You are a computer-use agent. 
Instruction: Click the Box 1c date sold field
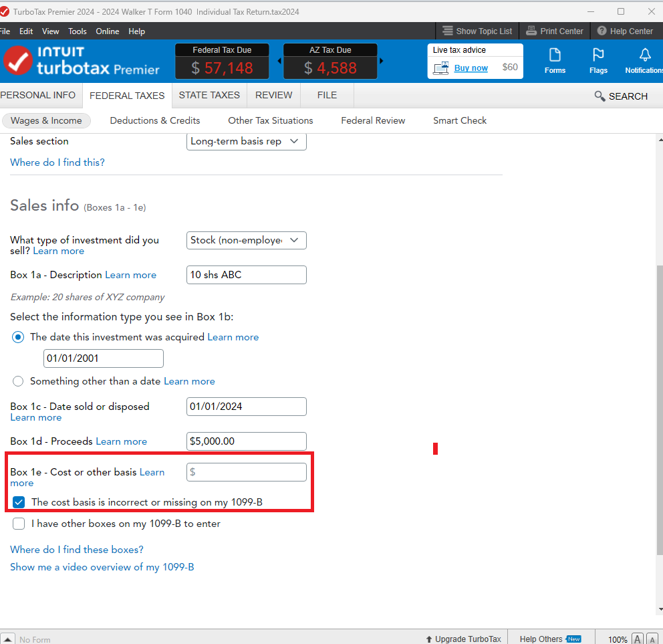point(246,407)
